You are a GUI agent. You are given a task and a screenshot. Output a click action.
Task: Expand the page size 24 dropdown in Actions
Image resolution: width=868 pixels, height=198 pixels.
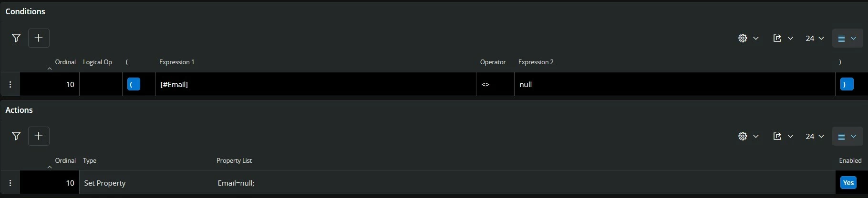click(815, 136)
